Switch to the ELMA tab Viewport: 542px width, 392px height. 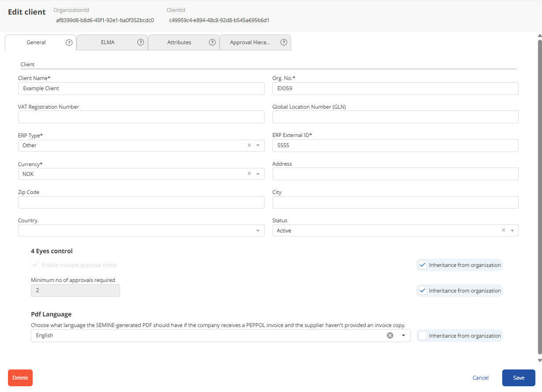click(x=112, y=42)
